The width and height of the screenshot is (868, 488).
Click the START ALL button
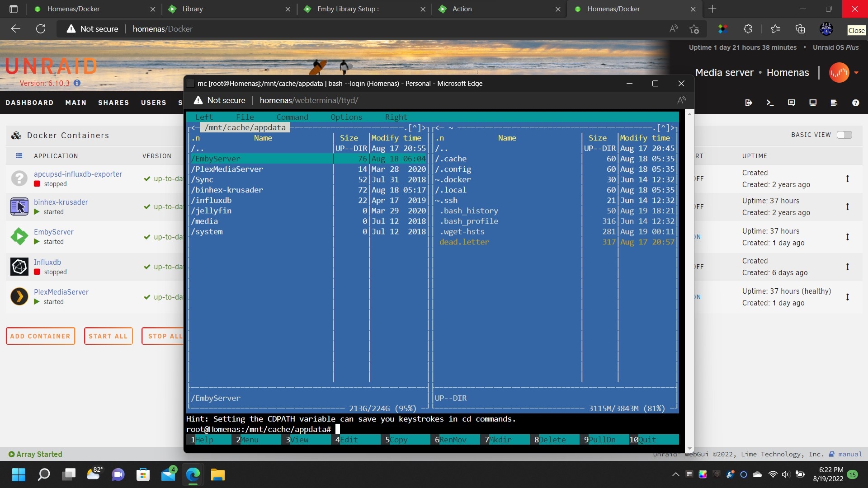pyautogui.click(x=108, y=336)
